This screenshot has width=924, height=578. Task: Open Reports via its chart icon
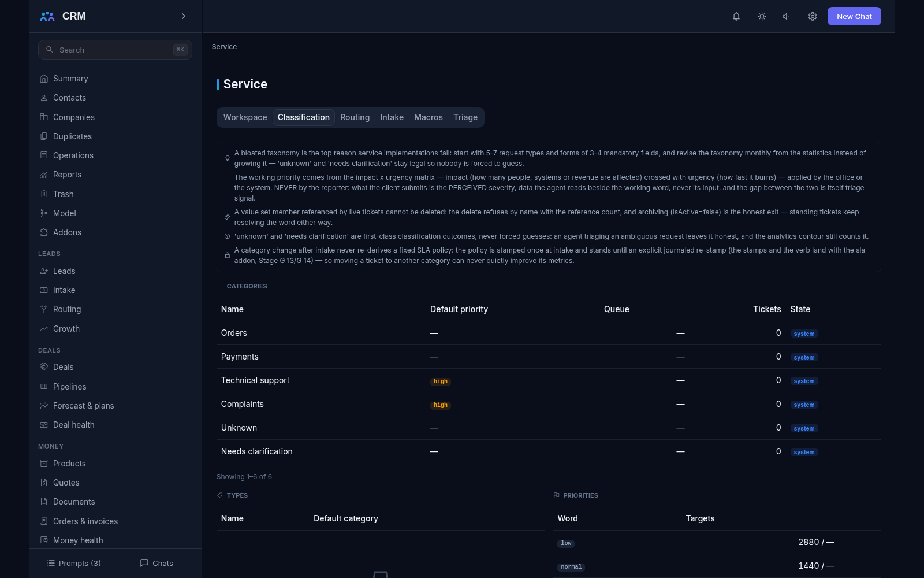click(44, 175)
